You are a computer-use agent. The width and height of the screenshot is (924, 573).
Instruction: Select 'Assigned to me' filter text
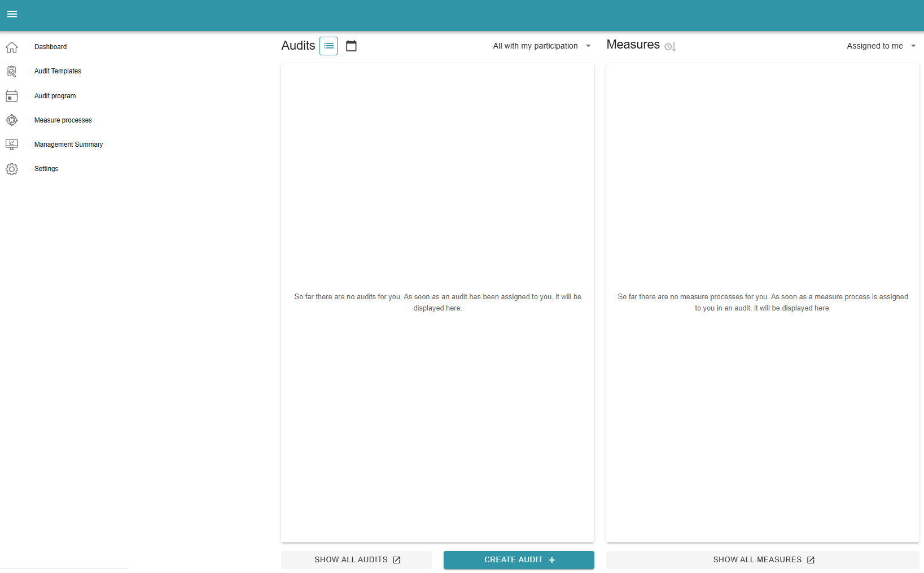click(x=874, y=46)
